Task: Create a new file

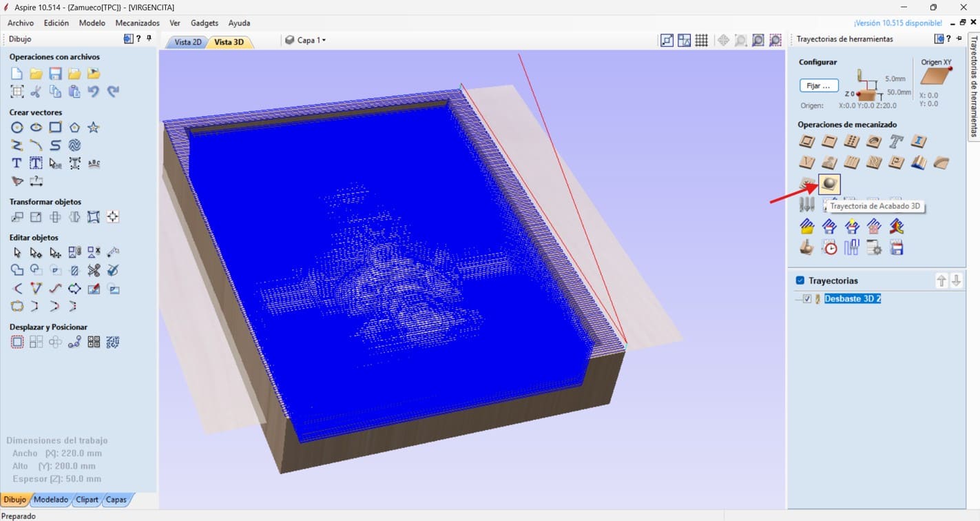Action: [17, 74]
